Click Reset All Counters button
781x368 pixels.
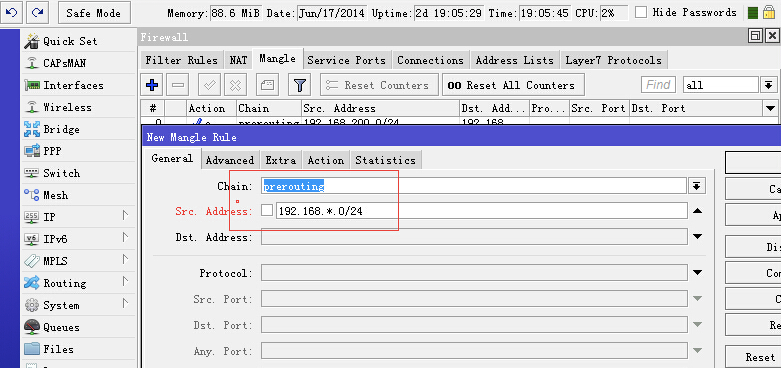(x=513, y=85)
